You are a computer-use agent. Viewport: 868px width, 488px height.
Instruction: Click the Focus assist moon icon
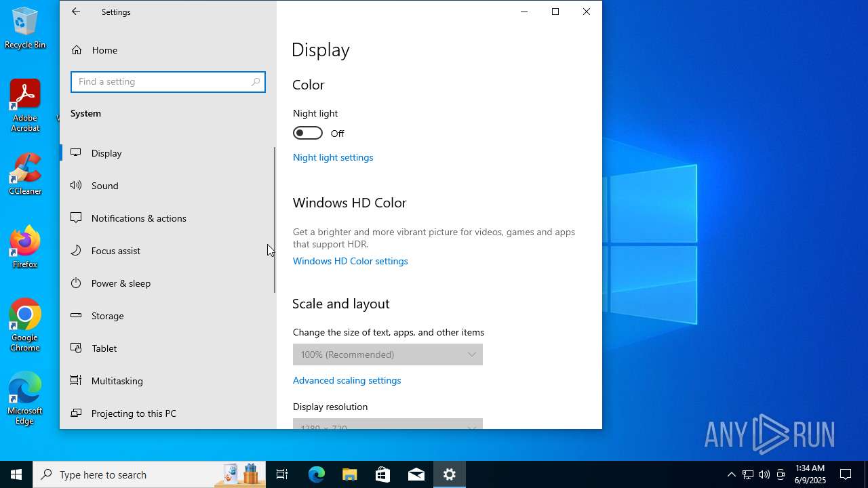77,250
